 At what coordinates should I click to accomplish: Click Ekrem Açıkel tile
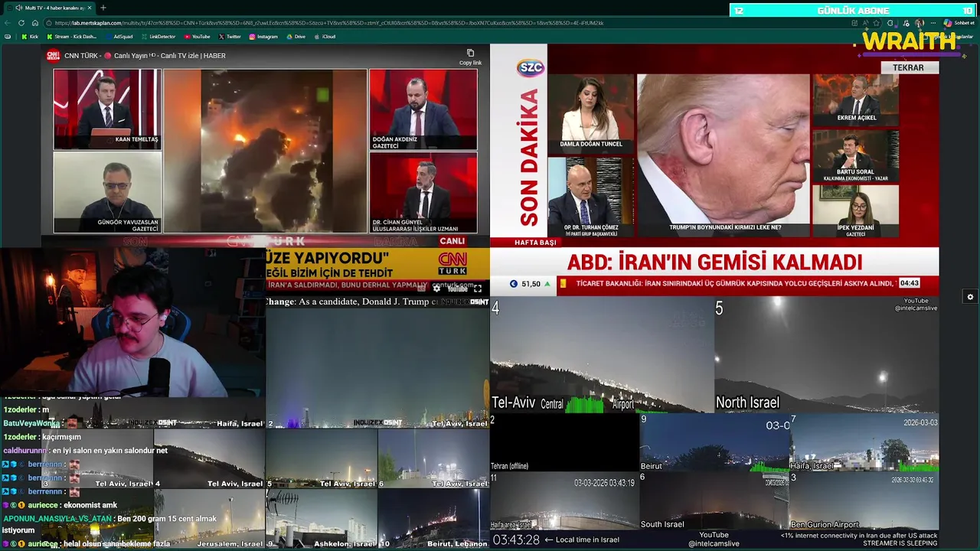point(856,99)
